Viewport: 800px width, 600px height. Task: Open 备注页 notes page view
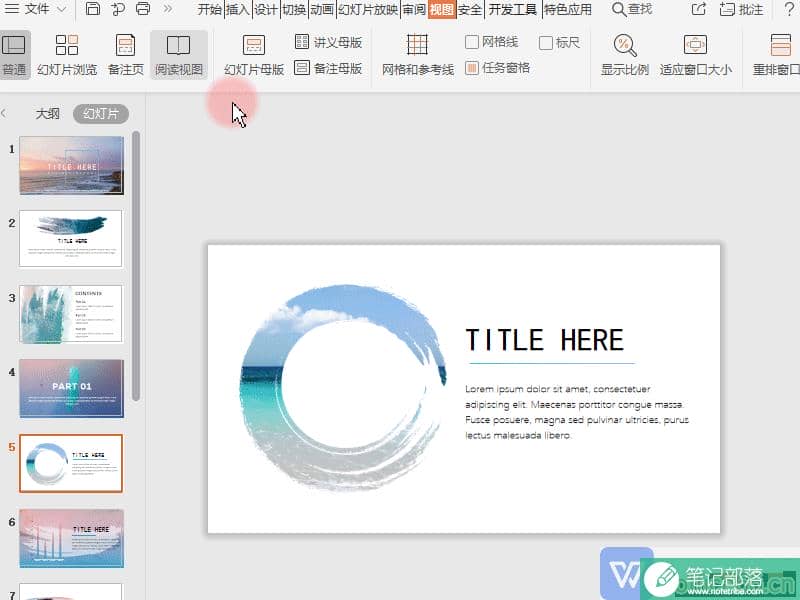pyautogui.click(x=126, y=55)
